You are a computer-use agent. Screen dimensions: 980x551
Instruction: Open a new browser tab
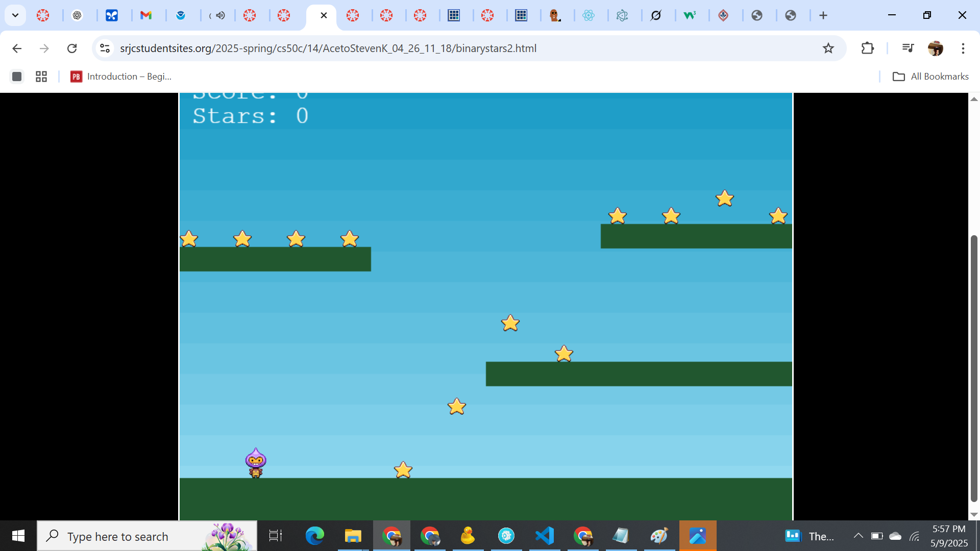pyautogui.click(x=823, y=15)
